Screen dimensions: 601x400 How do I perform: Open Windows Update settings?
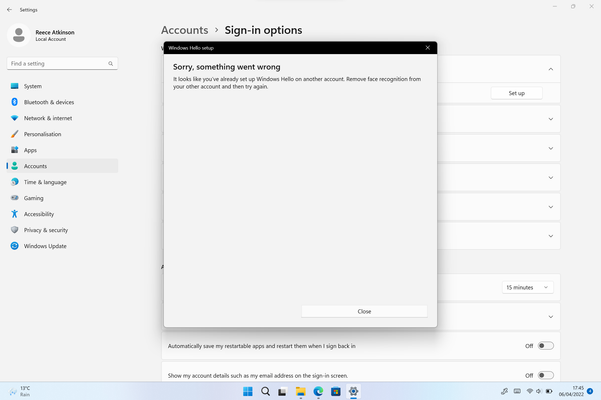(x=62, y=246)
